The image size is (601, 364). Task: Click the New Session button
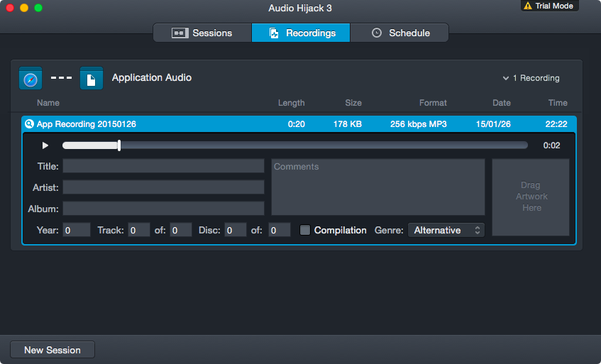(x=53, y=350)
